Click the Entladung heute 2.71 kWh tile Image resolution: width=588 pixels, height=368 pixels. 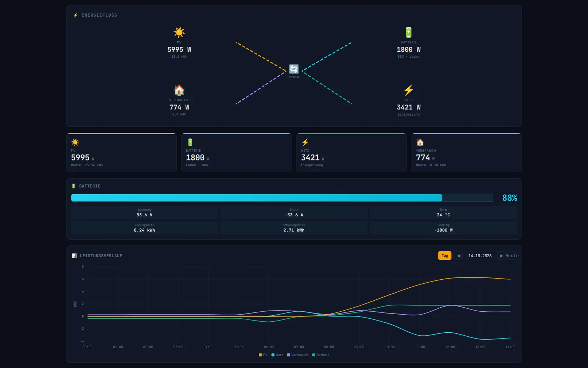tap(294, 228)
